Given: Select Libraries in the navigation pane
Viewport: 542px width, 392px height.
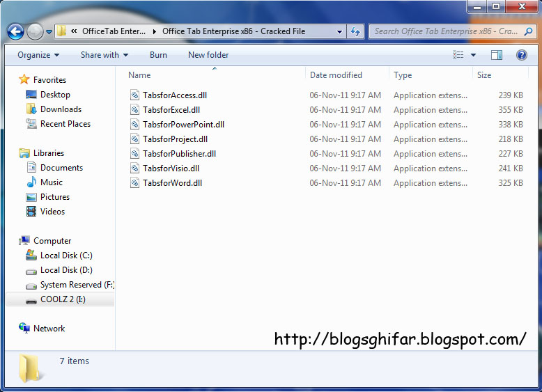Looking at the screenshot, I should point(49,153).
